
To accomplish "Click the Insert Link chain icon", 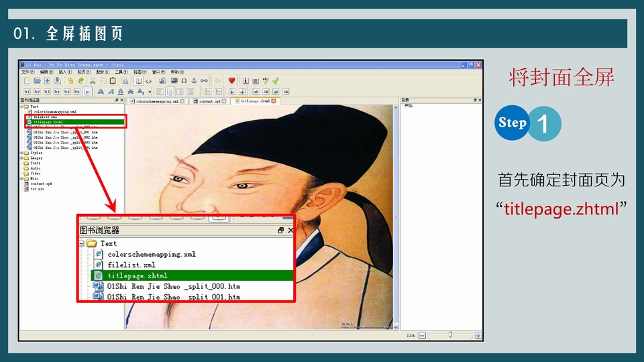I will click(x=204, y=80).
